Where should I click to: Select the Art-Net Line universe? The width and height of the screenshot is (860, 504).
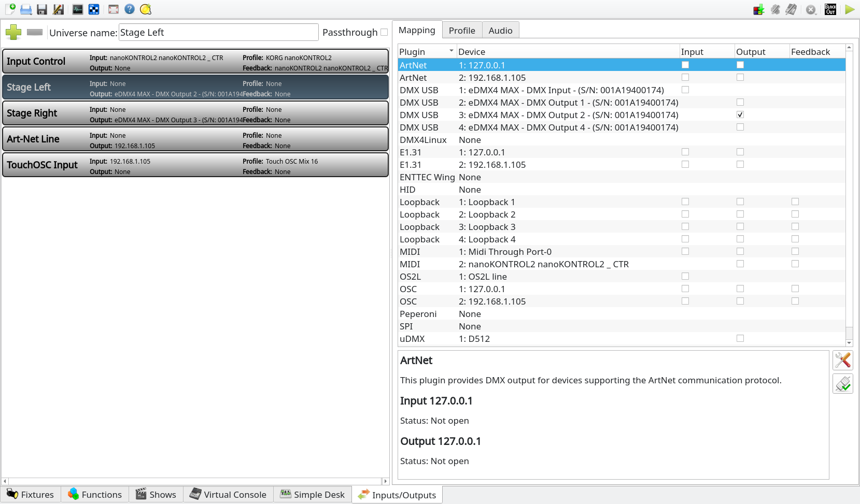(195, 139)
